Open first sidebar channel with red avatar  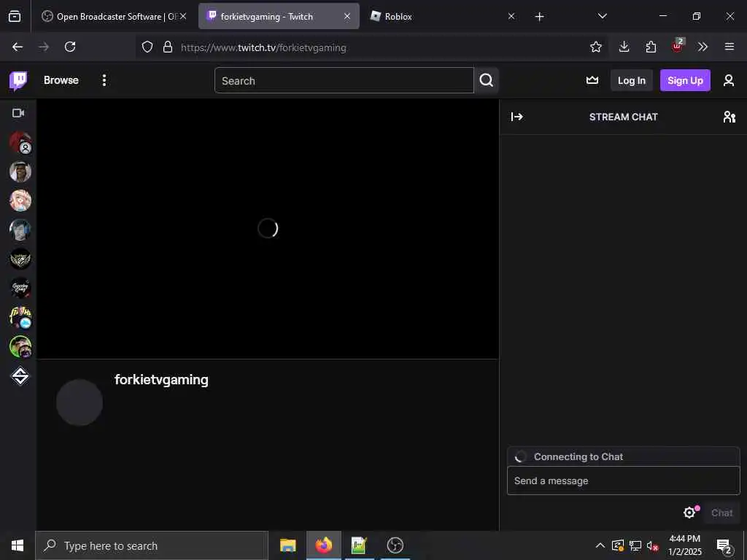coord(20,143)
